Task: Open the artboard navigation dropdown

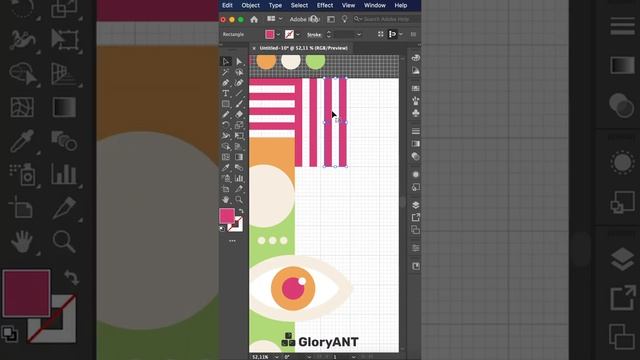Action: click(x=353, y=357)
